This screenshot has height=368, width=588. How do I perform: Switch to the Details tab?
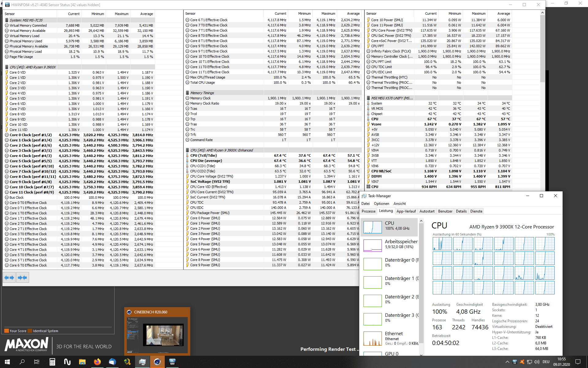click(x=461, y=211)
